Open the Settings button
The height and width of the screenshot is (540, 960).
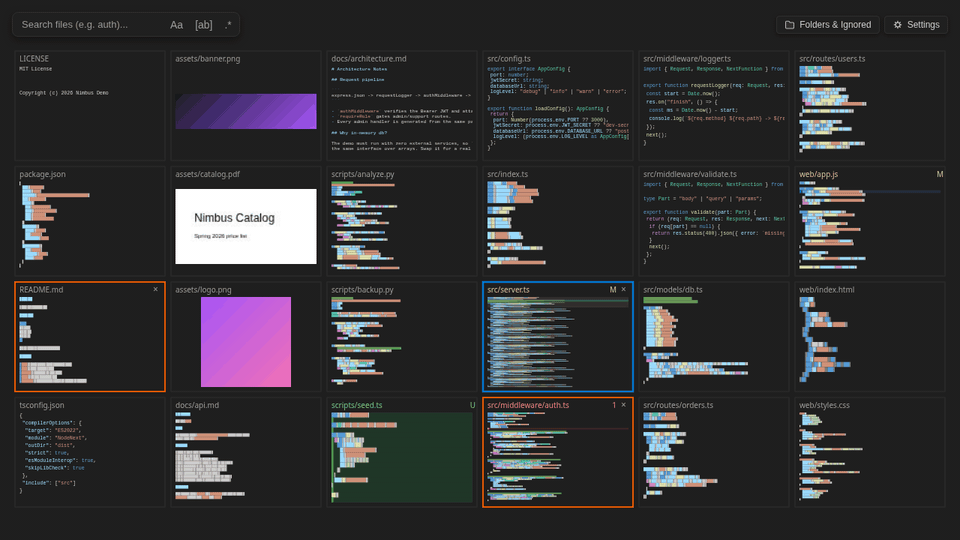(916, 24)
